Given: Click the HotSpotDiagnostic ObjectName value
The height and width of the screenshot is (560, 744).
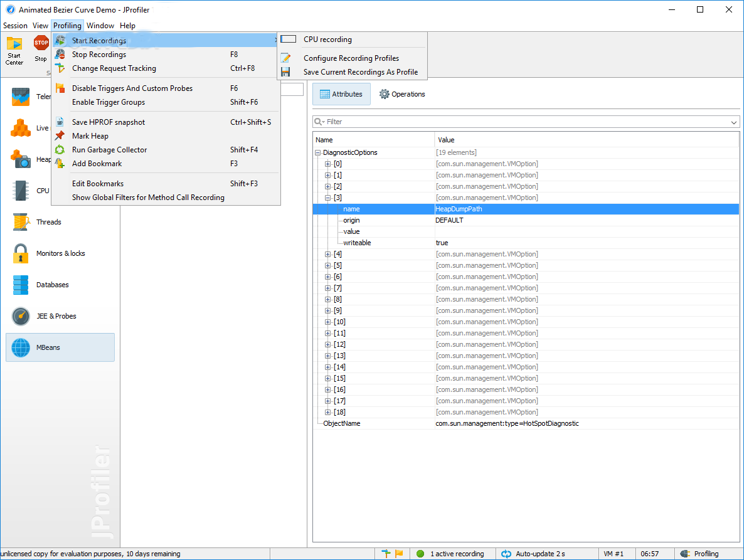Looking at the screenshot, I should (x=508, y=423).
